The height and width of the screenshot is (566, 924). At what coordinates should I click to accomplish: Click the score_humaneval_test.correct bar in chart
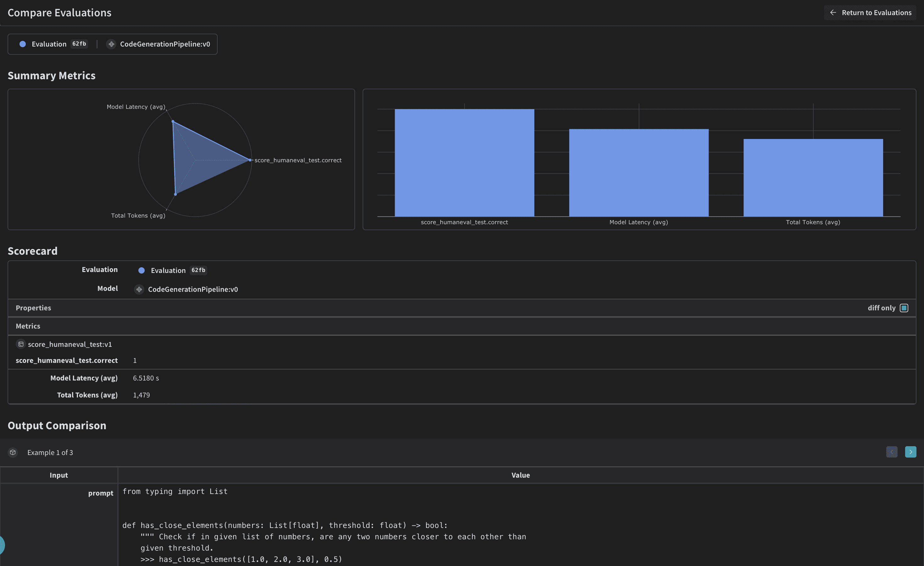pos(464,163)
